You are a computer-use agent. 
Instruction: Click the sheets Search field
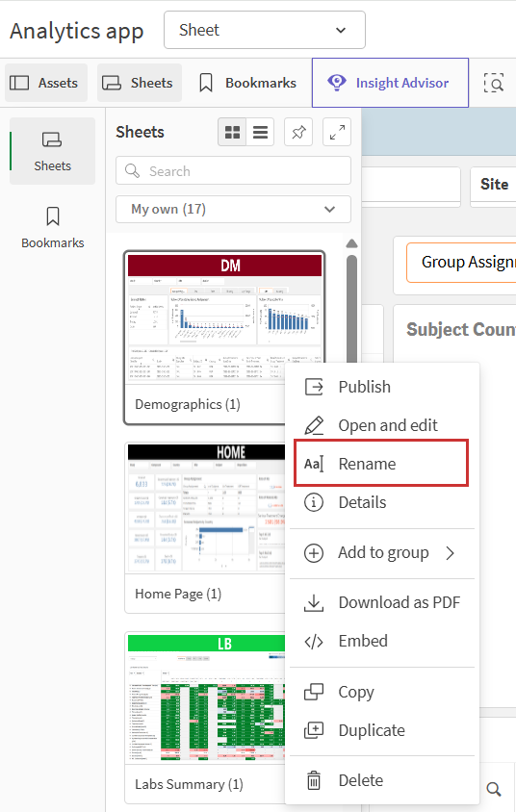pyautogui.click(x=233, y=171)
